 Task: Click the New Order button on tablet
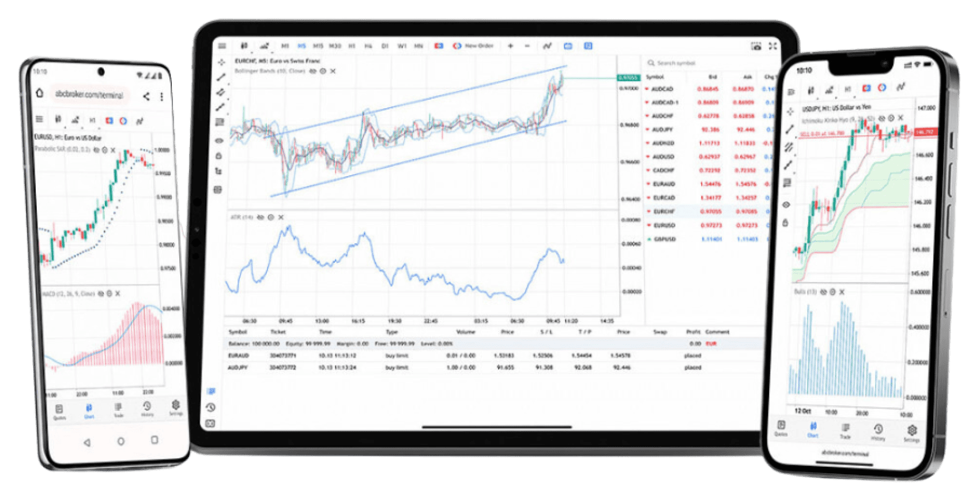(473, 46)
